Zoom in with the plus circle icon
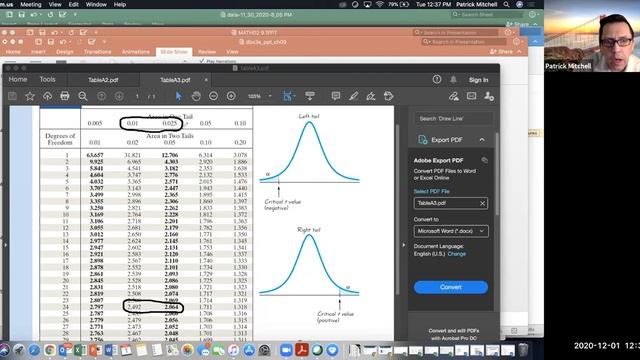Viewport: 640px width, 360px height. click(x=231, y=96)
